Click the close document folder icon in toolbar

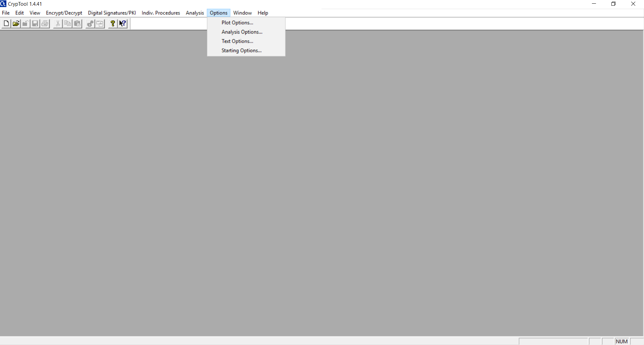[25, 24]
